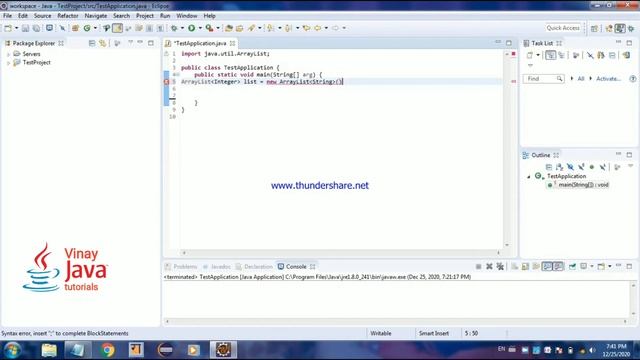Click Remove All Terminated Launches icon
Viewport: 640px width, 360px height.
500,267
